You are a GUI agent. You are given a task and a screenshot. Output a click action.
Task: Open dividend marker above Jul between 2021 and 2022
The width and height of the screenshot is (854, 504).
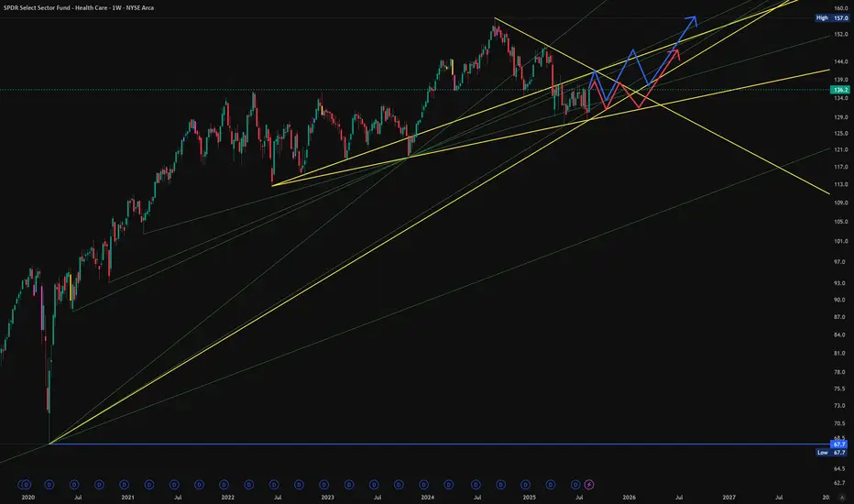(174, 485)
